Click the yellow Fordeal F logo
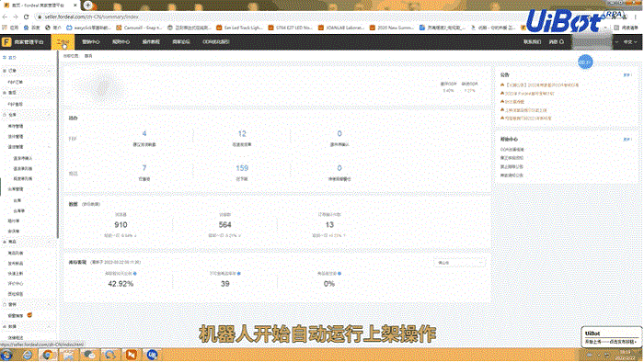The width and height of the screenshot is (644, 362). [6, 42]
